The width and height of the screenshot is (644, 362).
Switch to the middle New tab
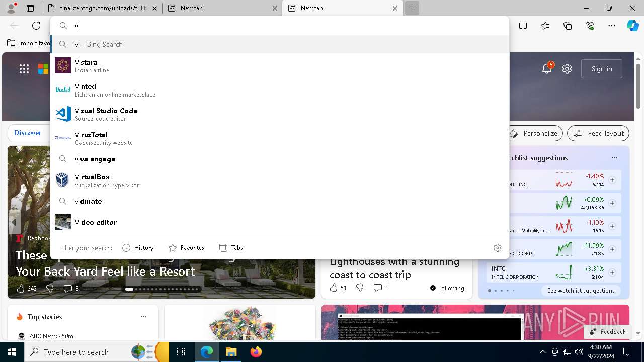click(x=222, y=8)
